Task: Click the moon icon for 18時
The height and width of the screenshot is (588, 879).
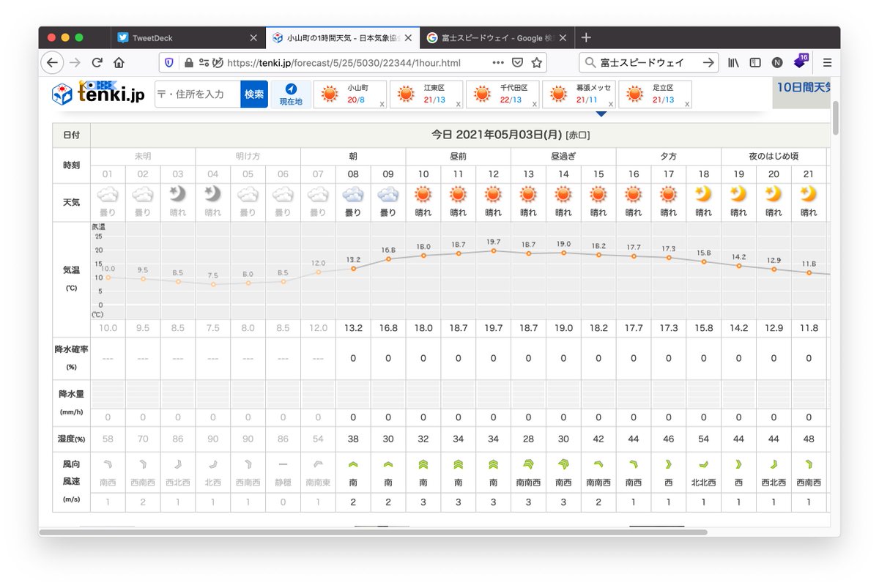Action: [704, 195]
